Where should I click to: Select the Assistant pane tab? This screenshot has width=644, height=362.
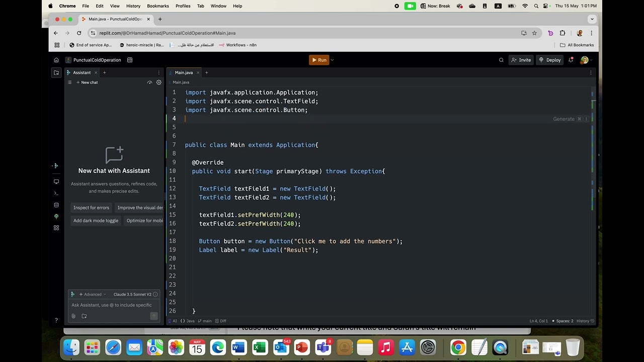[x=82, y=73]
